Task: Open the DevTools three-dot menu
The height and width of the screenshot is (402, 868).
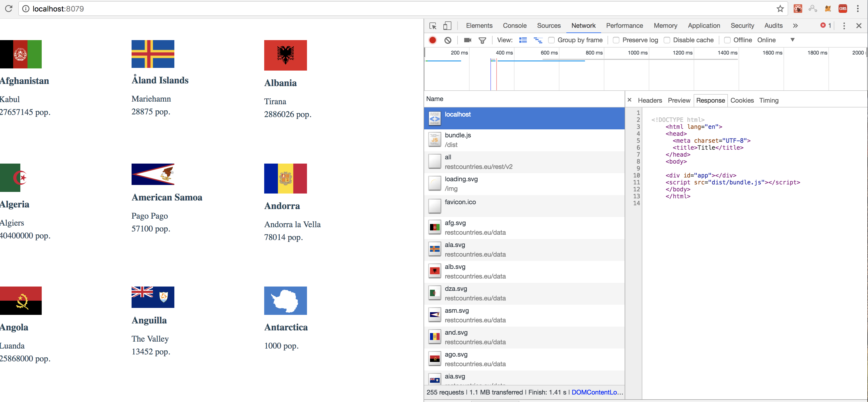Action: pos(844,26)
